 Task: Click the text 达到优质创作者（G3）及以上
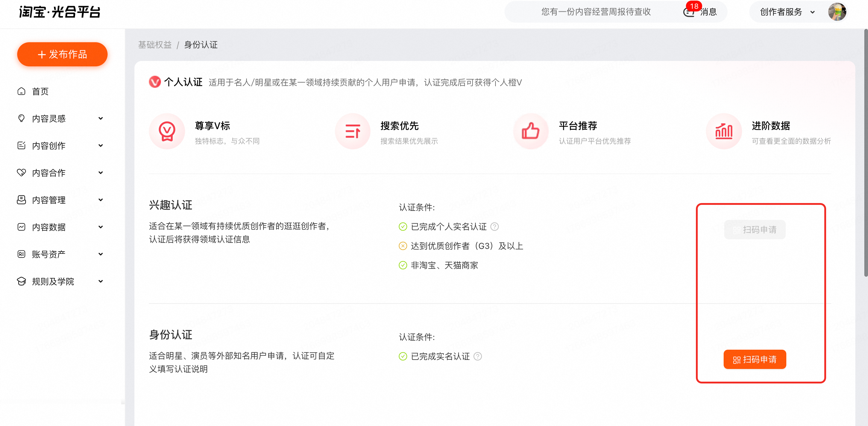(x=467, y=246)
